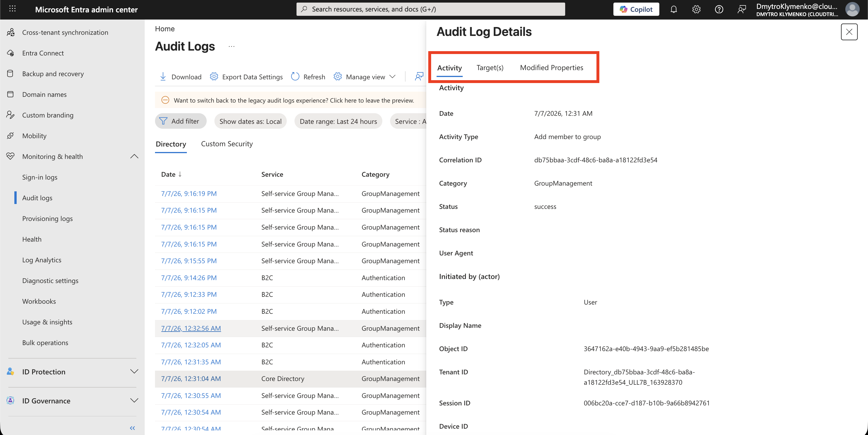Screen dimensions: 868x435
Task: Close the Audit Log Details panel
Action: pos(849,32)
